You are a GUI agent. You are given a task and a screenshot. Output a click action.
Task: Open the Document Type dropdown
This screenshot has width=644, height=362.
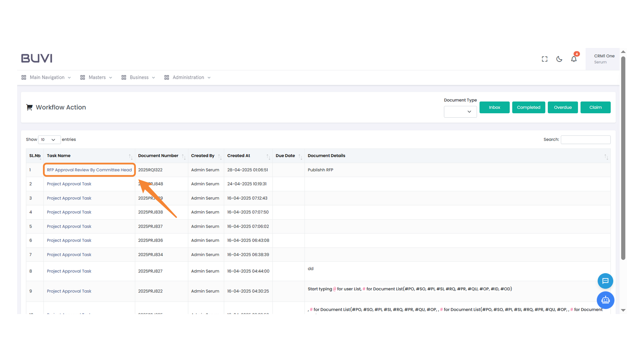tap(460, 112)
